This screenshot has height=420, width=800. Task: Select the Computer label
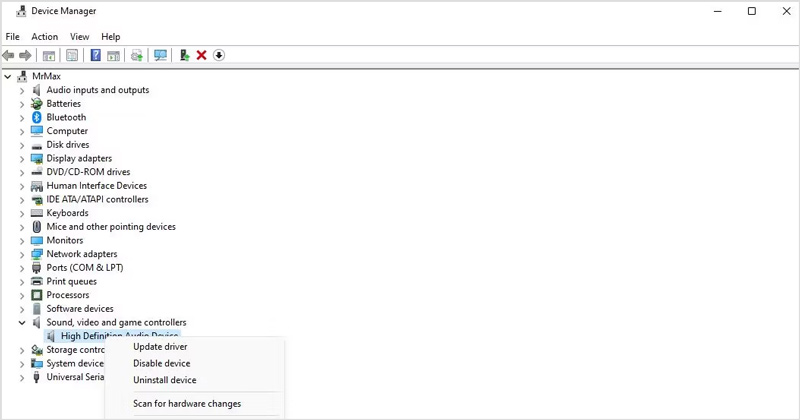tap(67, 131)
